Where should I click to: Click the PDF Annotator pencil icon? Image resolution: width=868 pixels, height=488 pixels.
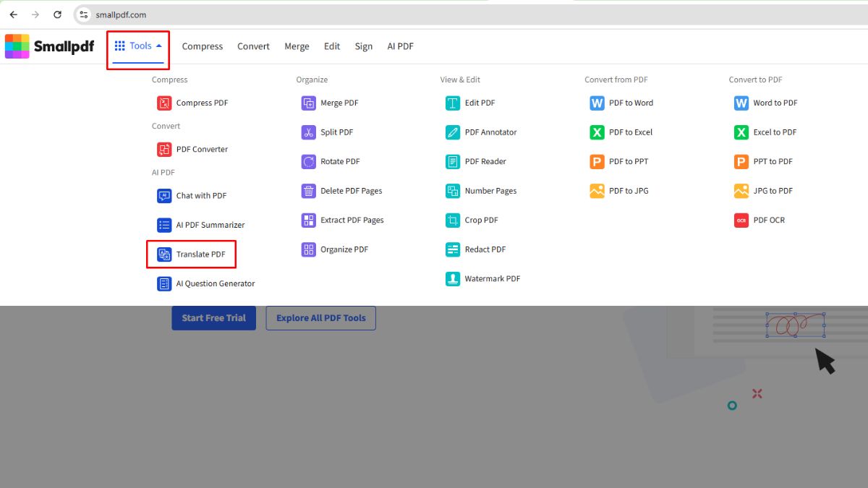pos(453,132)
